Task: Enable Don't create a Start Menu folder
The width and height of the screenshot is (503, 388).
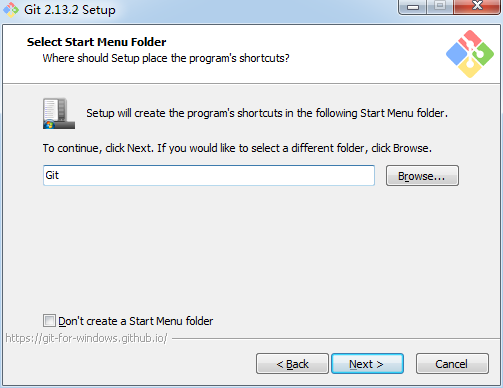Action: [49, 321]
